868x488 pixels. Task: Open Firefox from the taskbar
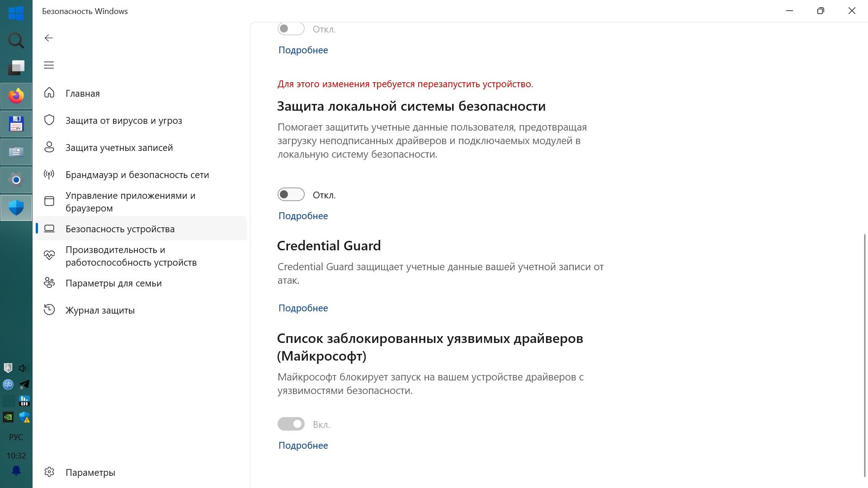pos(16,96)
